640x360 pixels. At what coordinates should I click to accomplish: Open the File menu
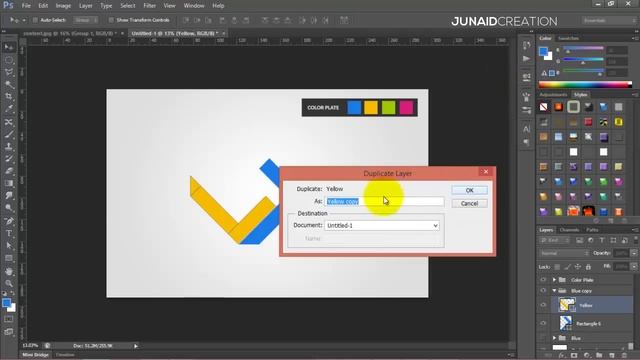pos(26,6)
